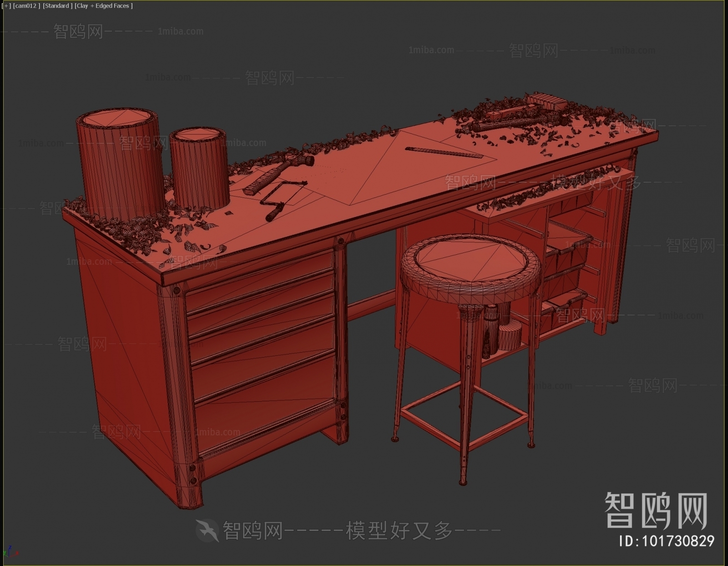The image size is (728, 566).
Task: Open the [cam012] camera view menu
Action: [26, 6]
